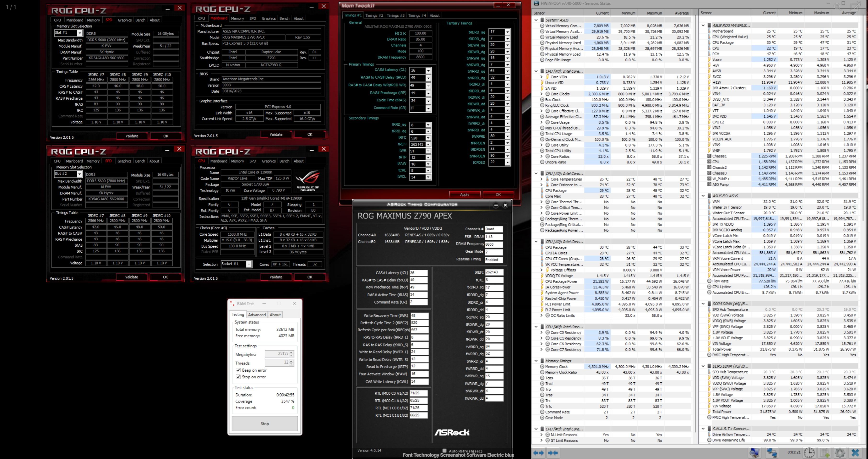Enable Realtime Timing in ASRock Configurator

[x=493, y=260]
